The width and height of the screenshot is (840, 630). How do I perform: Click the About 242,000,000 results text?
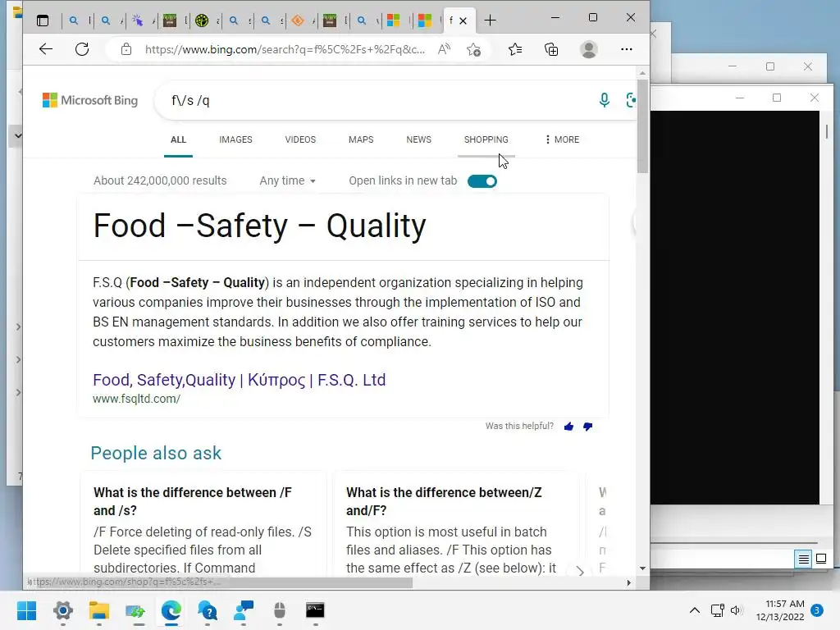click(x=160, y=180)
